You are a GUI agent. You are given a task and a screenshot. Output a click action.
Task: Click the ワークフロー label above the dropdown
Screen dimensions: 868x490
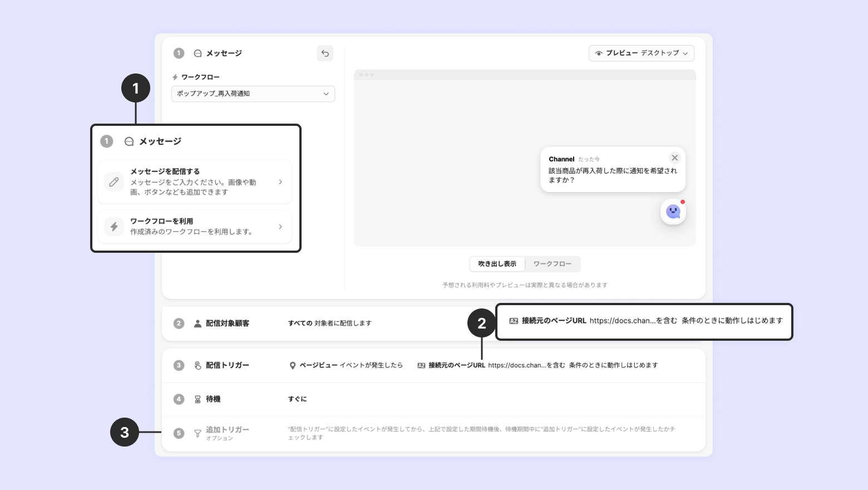point(200,77)
